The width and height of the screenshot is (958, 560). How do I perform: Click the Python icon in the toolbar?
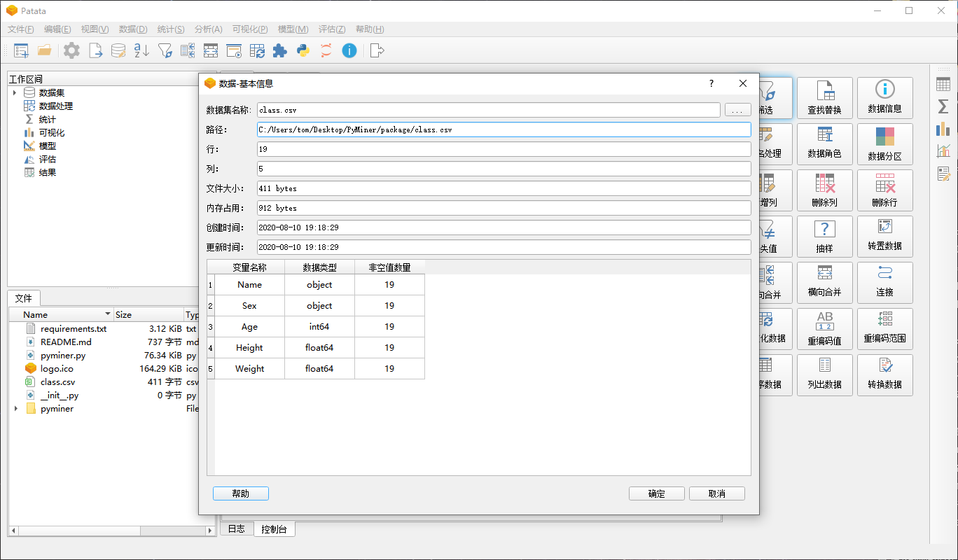coord(303,50)
